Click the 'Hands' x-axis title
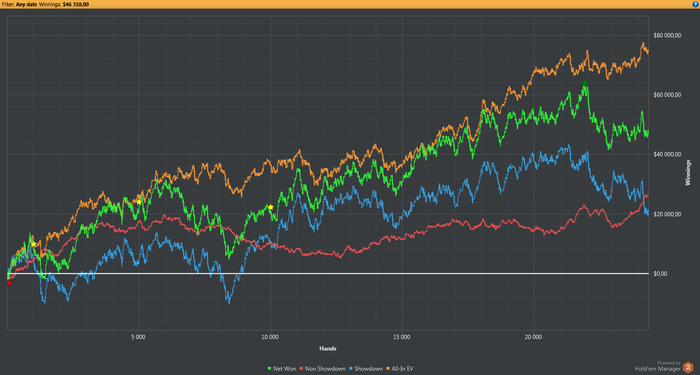This screenshot has height=375, width=700. pos(328,348)
